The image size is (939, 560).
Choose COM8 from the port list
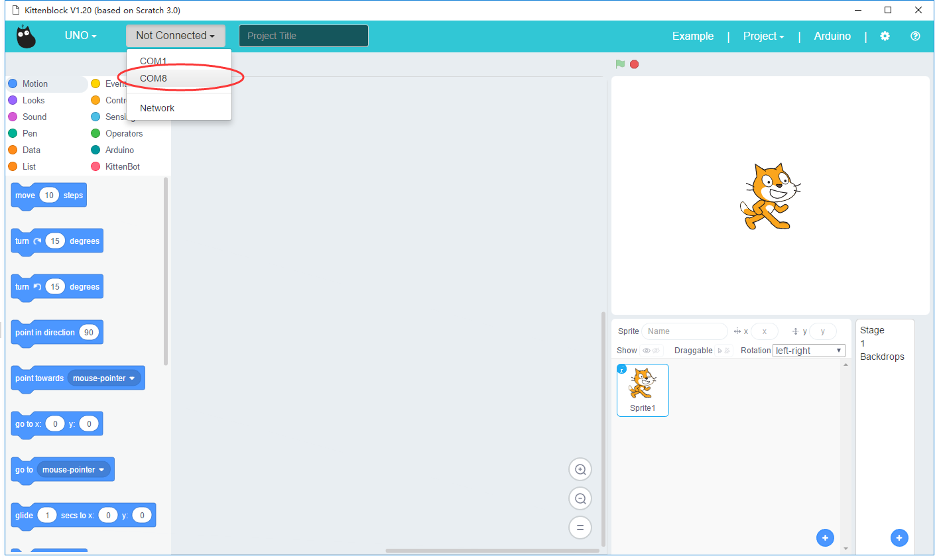[179, 78]
